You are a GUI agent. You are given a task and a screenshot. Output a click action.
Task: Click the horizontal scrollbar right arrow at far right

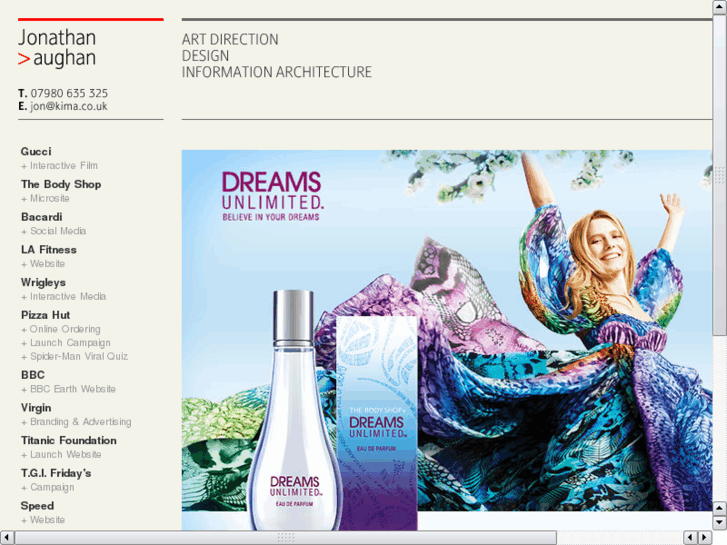[x=705, y=538]
